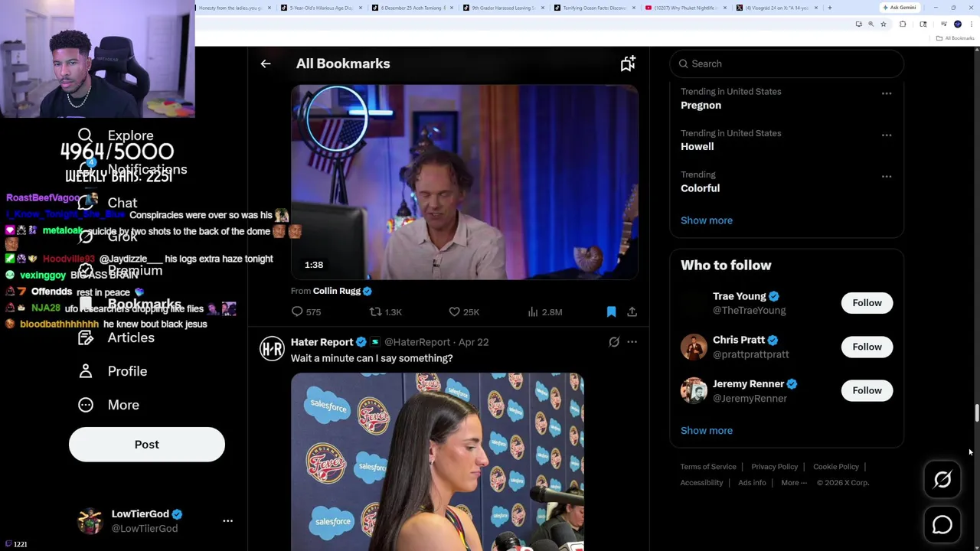The image size is (980, 551).
Task: Switch to the Terrifying Ocean Facts tab
Action: tap(595, 8)
